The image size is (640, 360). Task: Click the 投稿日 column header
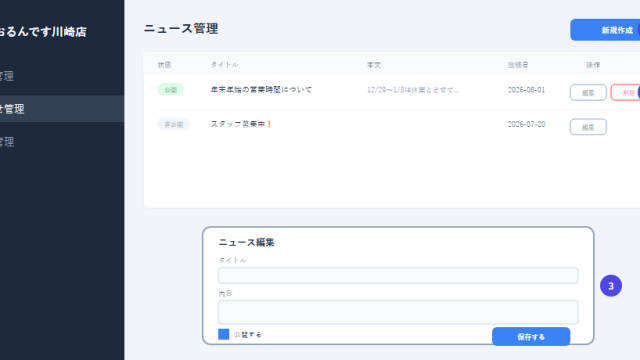[x=518, y=65]
